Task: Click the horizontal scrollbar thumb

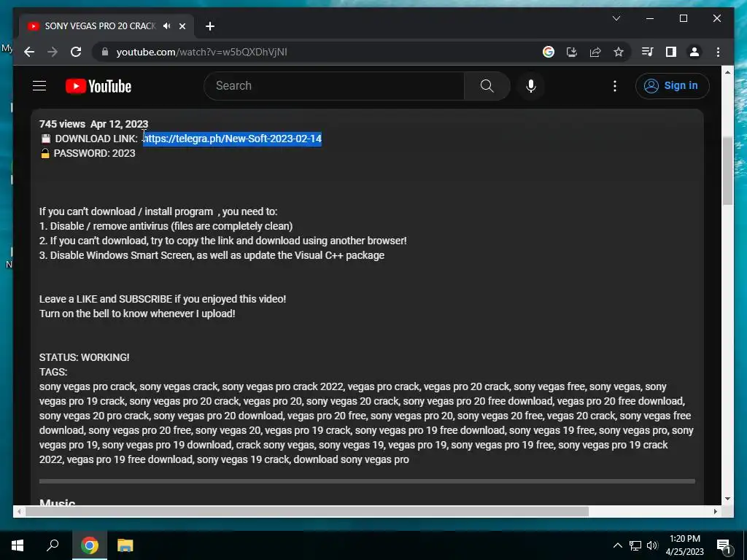Action: (x=307, y=511)
